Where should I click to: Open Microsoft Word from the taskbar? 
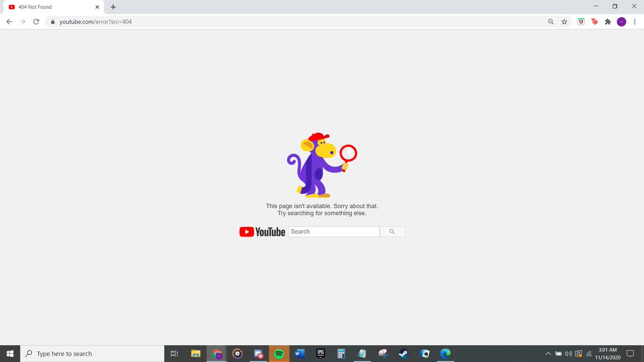[299, 353]
